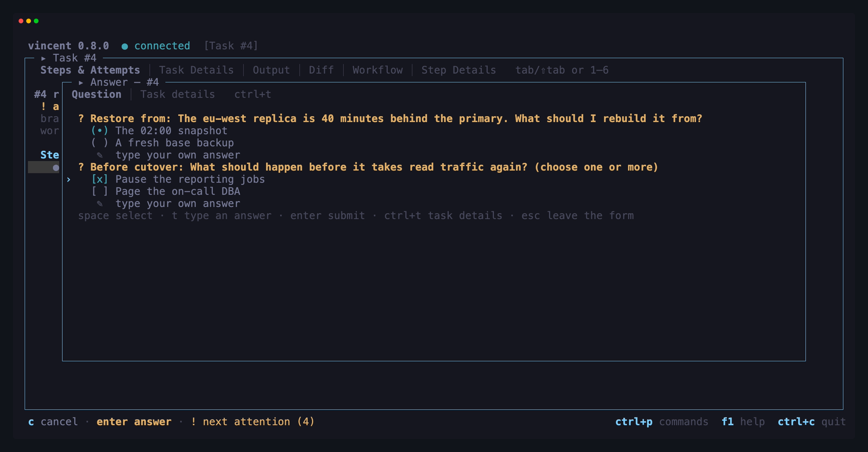Click 'ctrl+c quit' in footer

(x=812, y=422)
